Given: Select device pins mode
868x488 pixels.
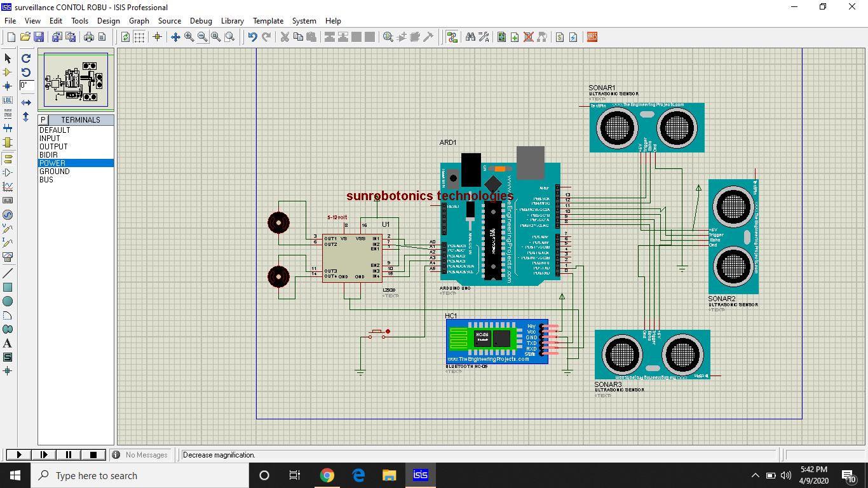Looking at the screenshot, I should pos(8,172).
